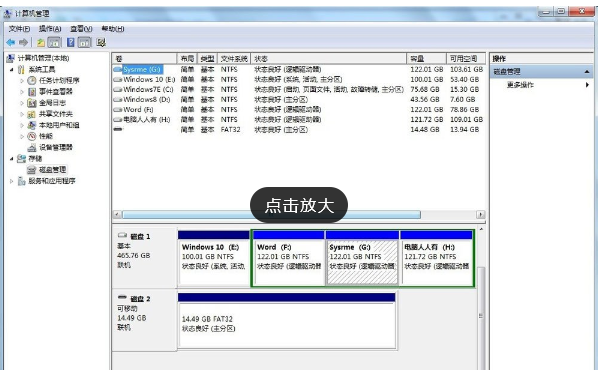Select the Sysrme (G:) volume row

[x=298, y=69]
